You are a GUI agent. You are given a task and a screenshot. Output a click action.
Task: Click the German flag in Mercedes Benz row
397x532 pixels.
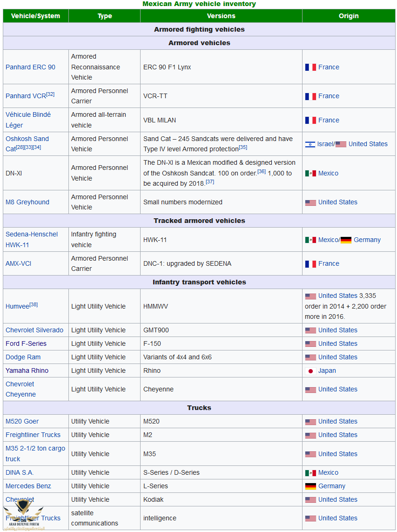point(310,486)
